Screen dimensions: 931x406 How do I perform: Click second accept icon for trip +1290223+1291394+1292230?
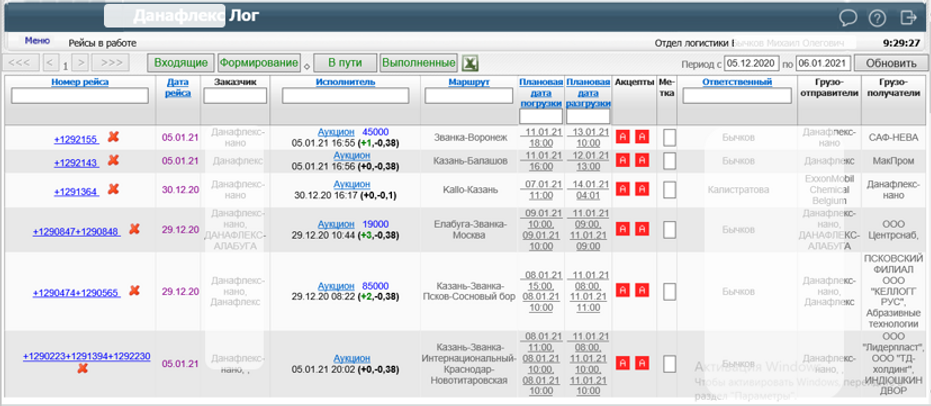coord(642,363)
